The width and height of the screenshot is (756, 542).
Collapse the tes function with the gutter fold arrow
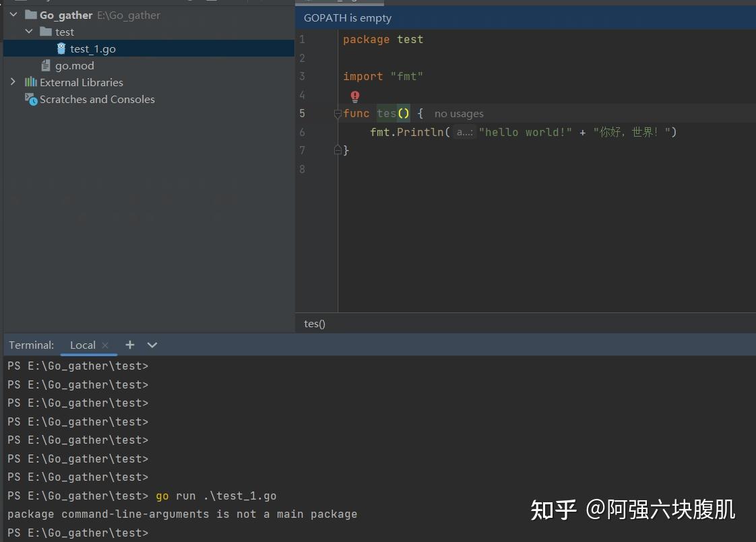point(337,114)
